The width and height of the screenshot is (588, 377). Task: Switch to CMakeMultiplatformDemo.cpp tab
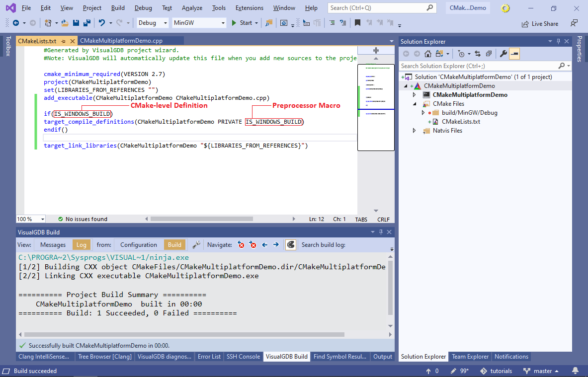(x=121, y=41)
